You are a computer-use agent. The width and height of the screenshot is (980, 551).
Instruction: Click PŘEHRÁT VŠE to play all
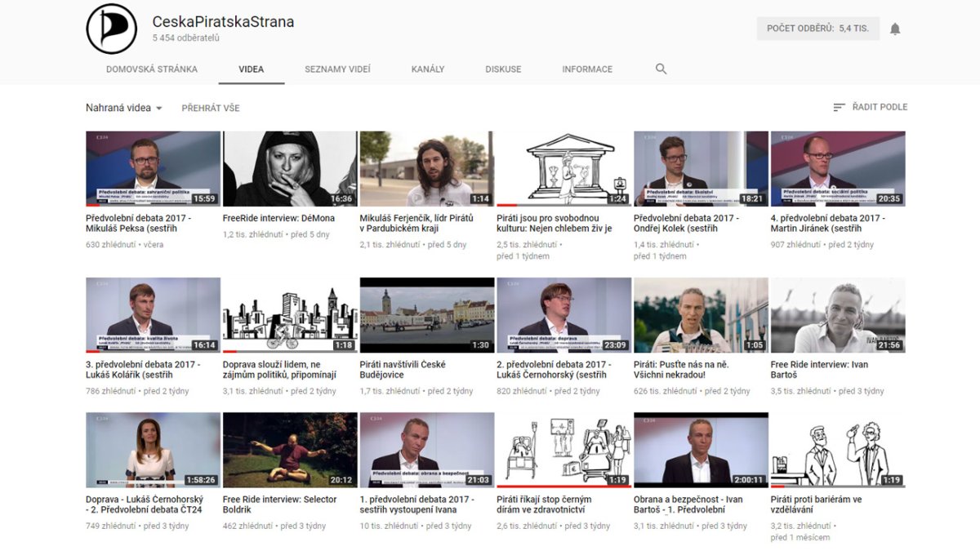211,108
